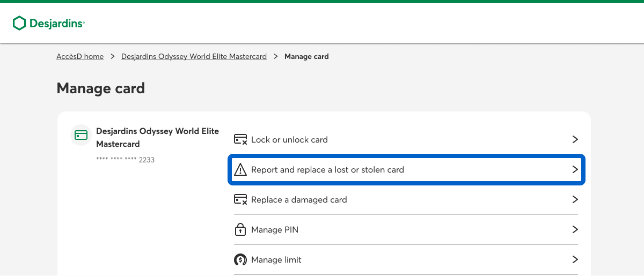Open the Desjardins Odyssey World Elite Mastercard breadcrumb
The image size is (644, 276).
194,56
